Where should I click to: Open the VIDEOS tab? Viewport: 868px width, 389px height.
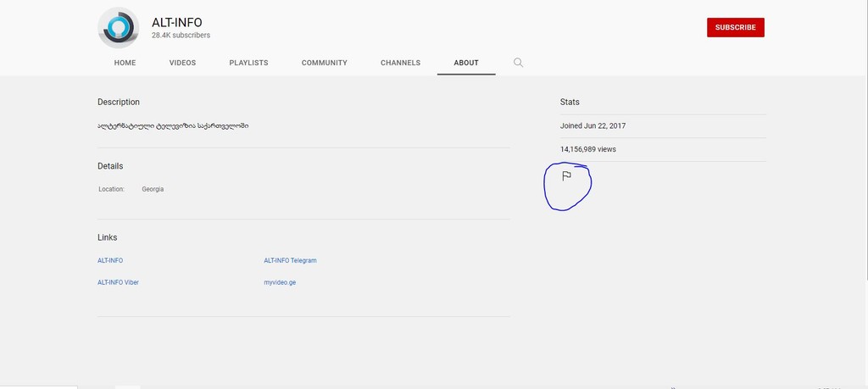(x=183, y=63)
